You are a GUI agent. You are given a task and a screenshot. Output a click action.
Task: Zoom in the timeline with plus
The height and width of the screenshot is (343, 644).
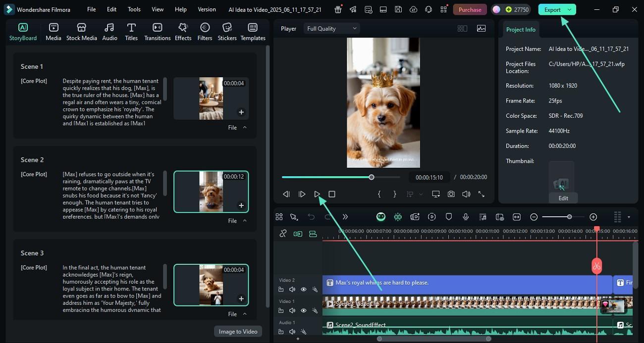point(593,217)
